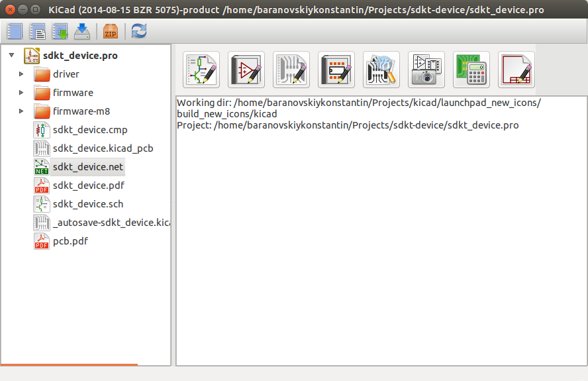Select the pcb.pdf file
This screenshot has width=588, height=381.
[70, 241]
